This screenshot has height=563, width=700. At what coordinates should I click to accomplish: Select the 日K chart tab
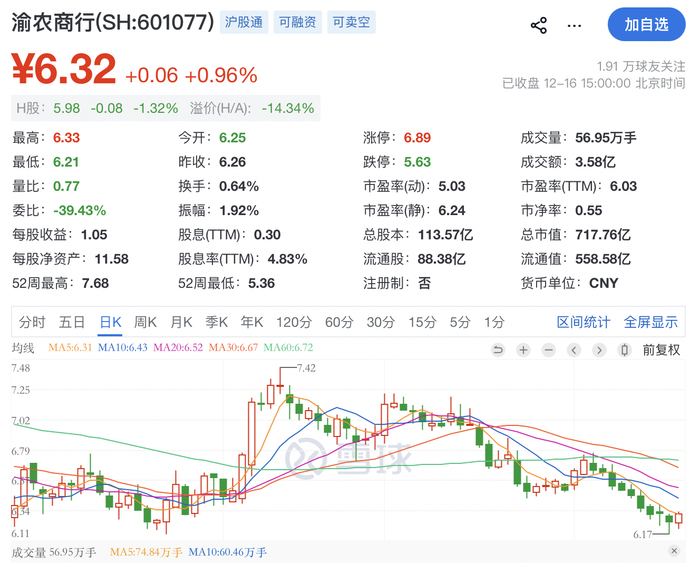coord(110,322)
